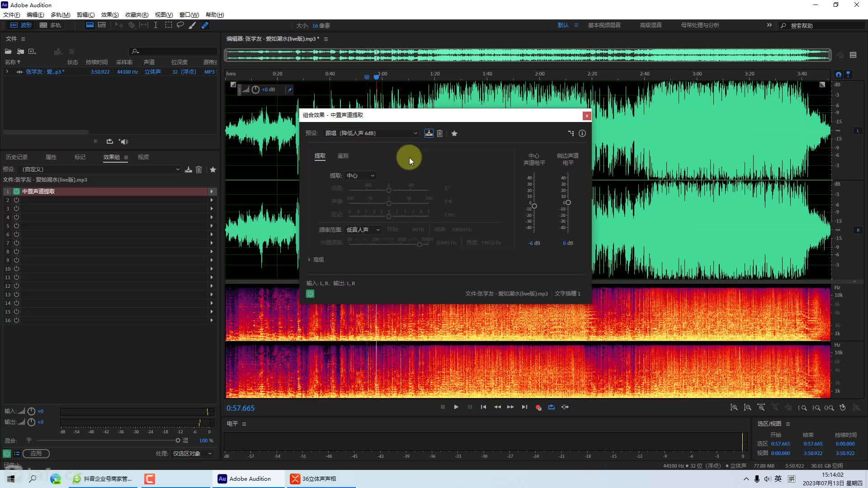Image resolution: width=868 pixels, height=488 pixels.
Task: Toggle power button for effects rack slot 5
Action: [x=16, y=226]
